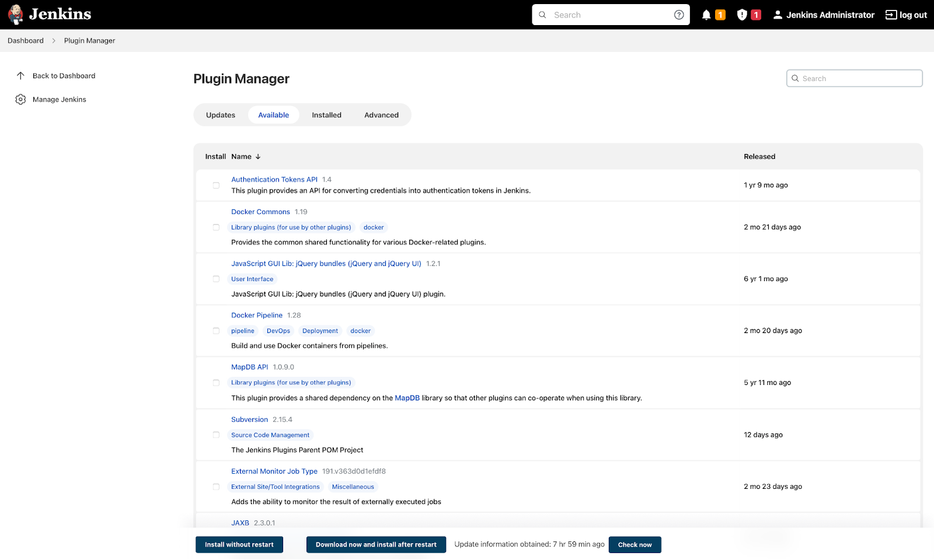
Task: Click MapDB link in description
Action: [407, 398]
